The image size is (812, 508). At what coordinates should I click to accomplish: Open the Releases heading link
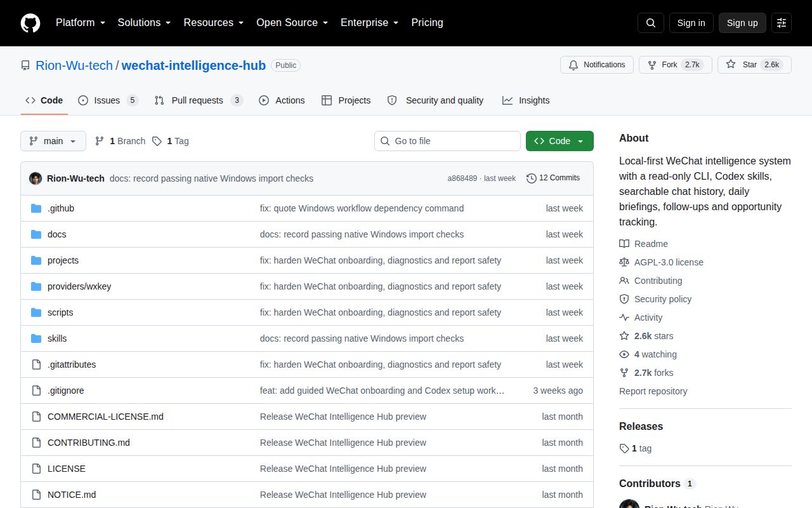[641, 427]
